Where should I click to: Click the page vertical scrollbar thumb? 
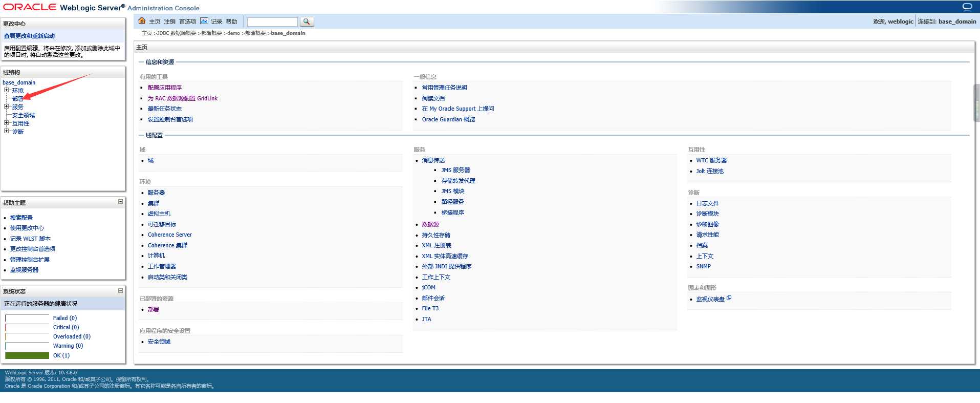click(977, 102)
